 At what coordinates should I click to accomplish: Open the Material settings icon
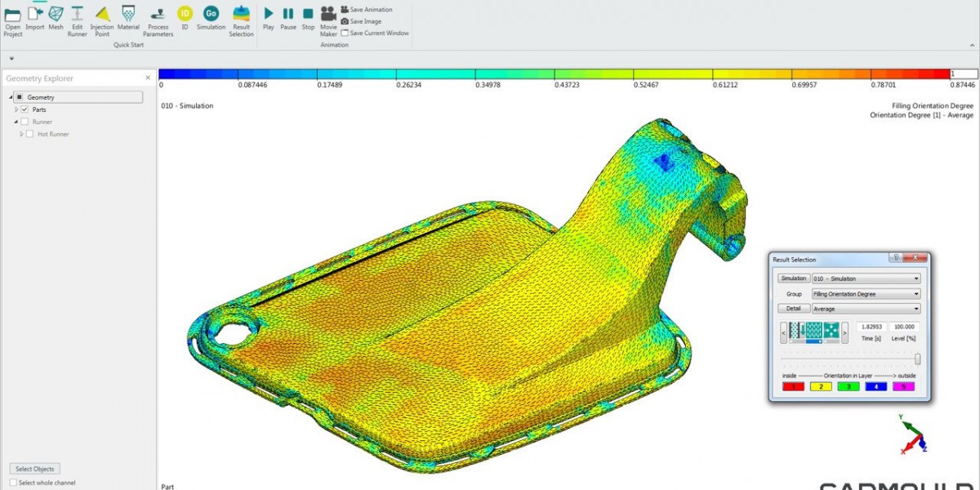pyautogui.click(x=128, y=16)
